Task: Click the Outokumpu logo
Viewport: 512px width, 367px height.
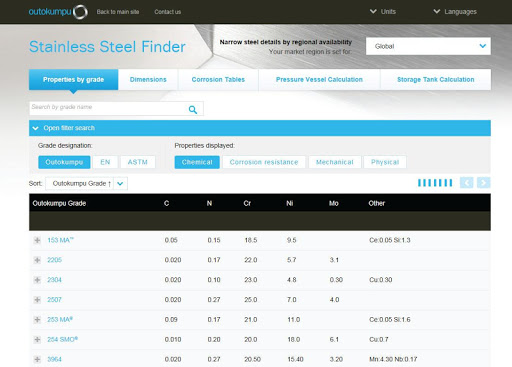Action: 58,12
